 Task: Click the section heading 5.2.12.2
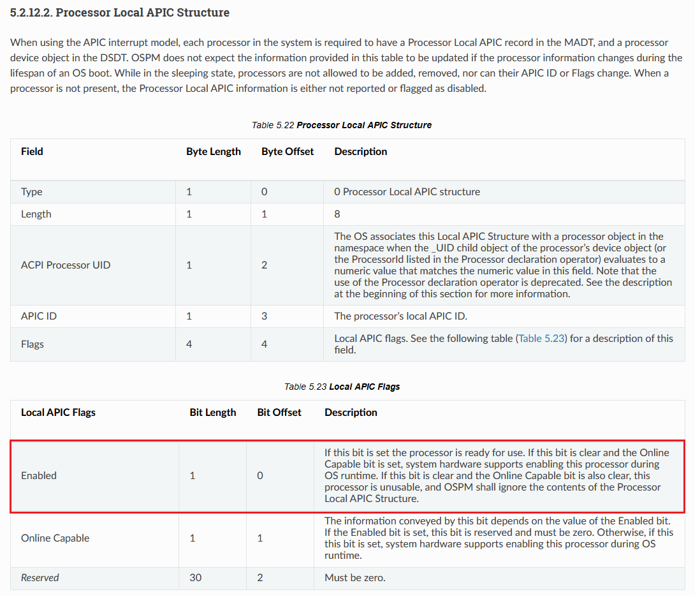120,13
